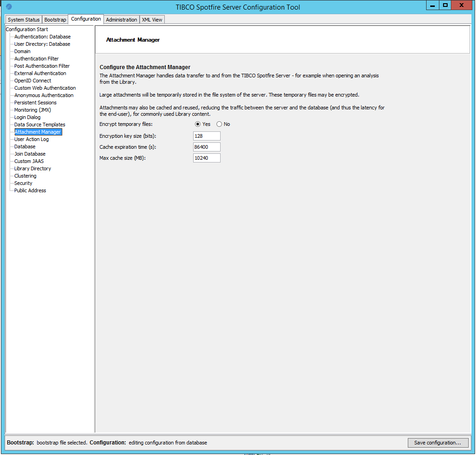The height and width of the screenshot is (455, 476).
Task: Select the Configuration tab
Action: pos(86,19)
